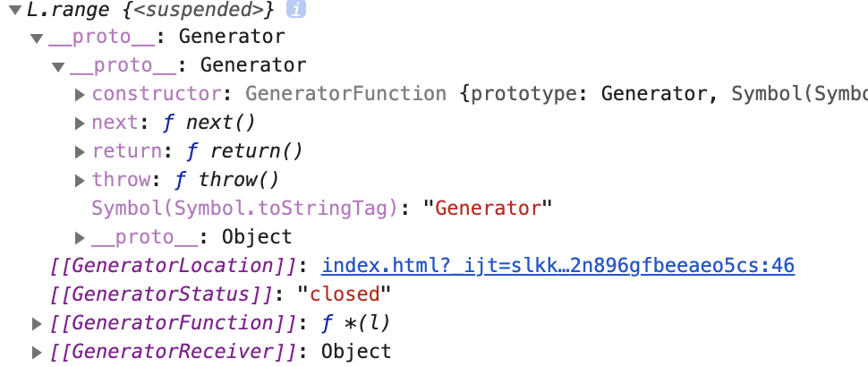Expand the throw: f throw() entry
Viewport: 868px width, 367px height.
[80, 181]
